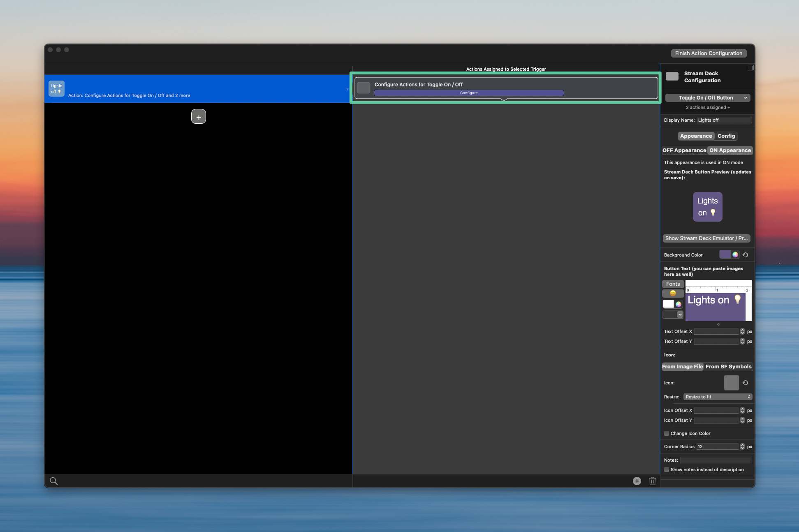This screenshot has width=799, height=532.
Task: Click the empty icon image well
Action: (x=731, y=383)
